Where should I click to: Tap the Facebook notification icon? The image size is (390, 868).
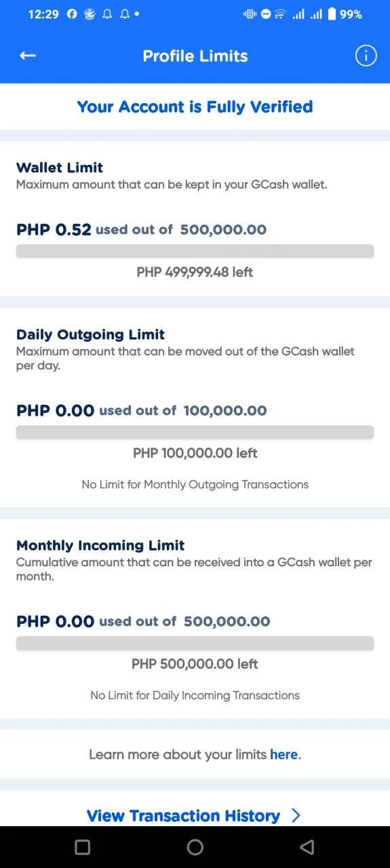72,14
